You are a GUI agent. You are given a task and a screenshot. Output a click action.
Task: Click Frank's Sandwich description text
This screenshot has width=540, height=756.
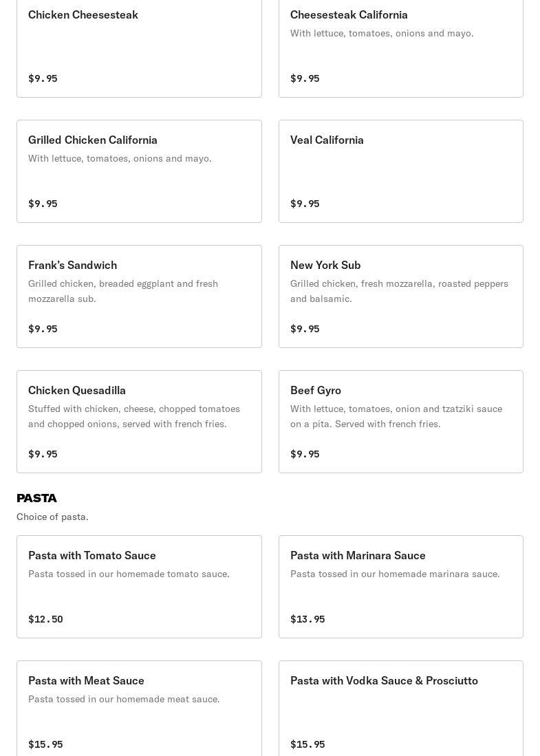click(x=122, y=291)
